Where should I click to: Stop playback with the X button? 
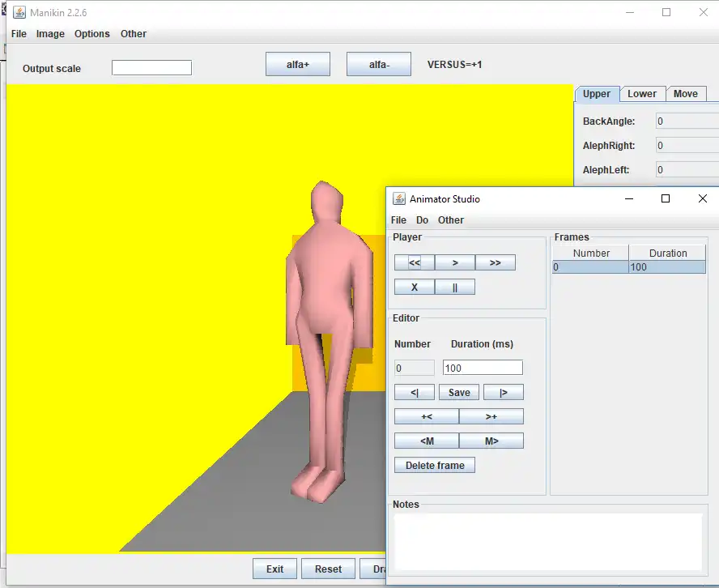click(x=415, y=287)
